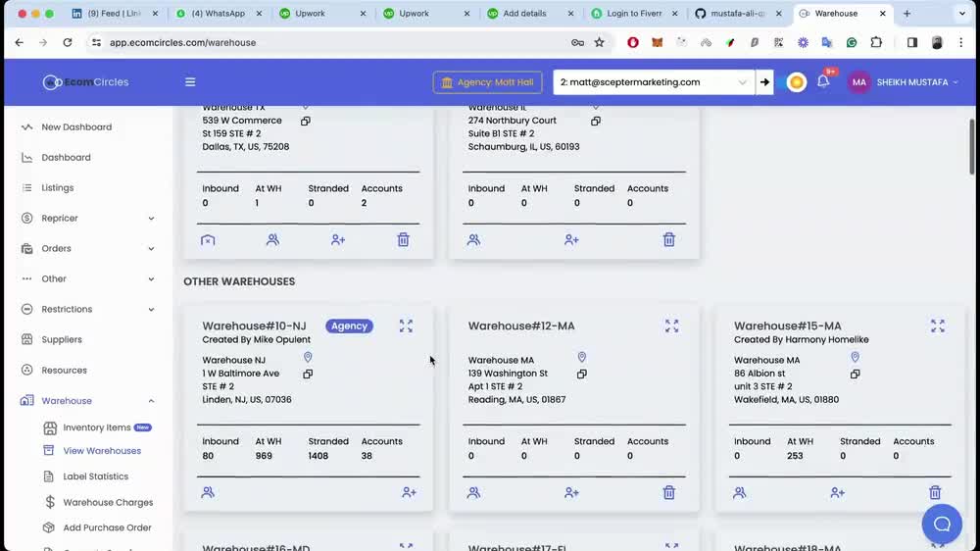The height and width of the screenshot is (551, 980).
Task: Open Add Purchase Order submenu item
Action: 107,527
